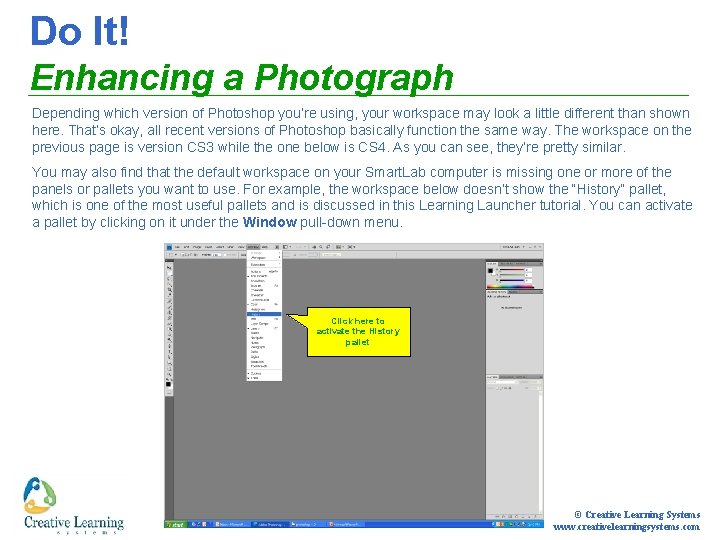Click the Photoshop Ps application icon
Image resolution: width=720 pixels, height=540 pixels.
pos(169,247)
